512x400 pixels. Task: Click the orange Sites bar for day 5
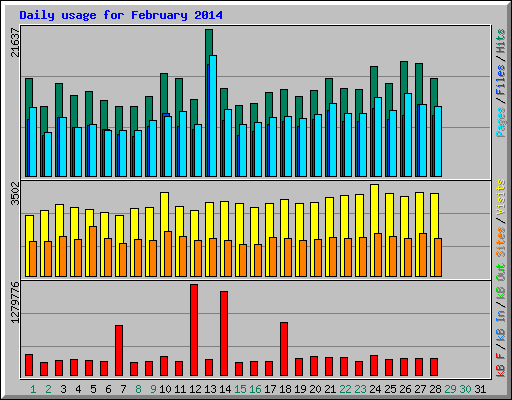93,252
